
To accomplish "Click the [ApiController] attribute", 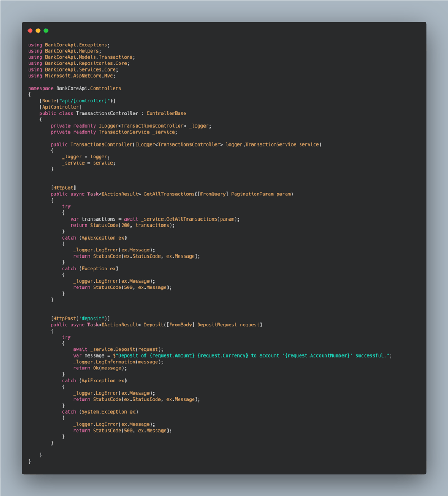I will (x=60, y=107).
